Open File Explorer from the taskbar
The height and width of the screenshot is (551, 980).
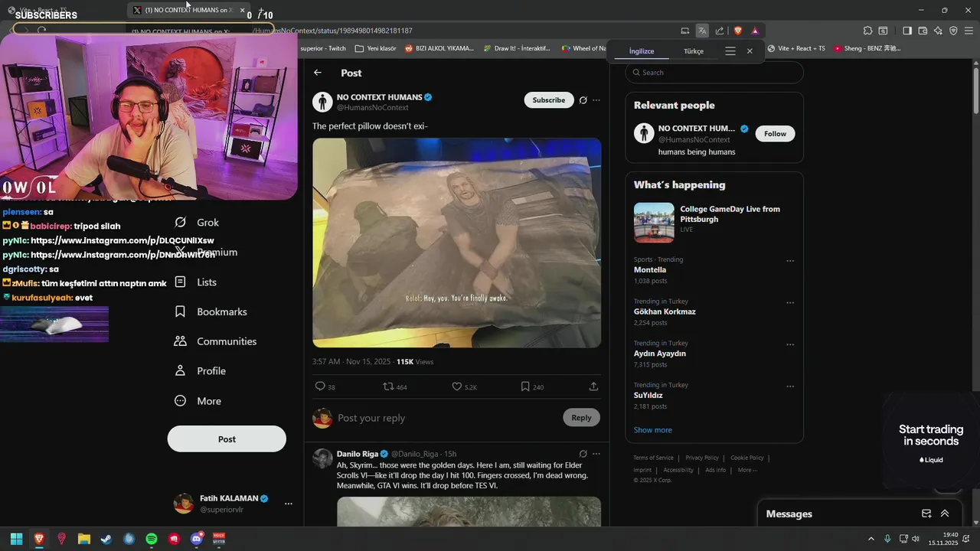(84, 539)
